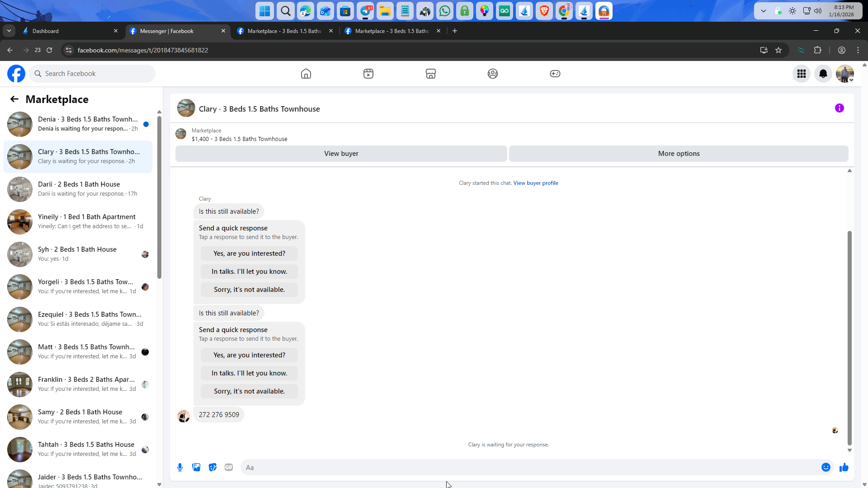868x488 pixels.
Task: Send a thumbs up like
Action: coord(844,467)
